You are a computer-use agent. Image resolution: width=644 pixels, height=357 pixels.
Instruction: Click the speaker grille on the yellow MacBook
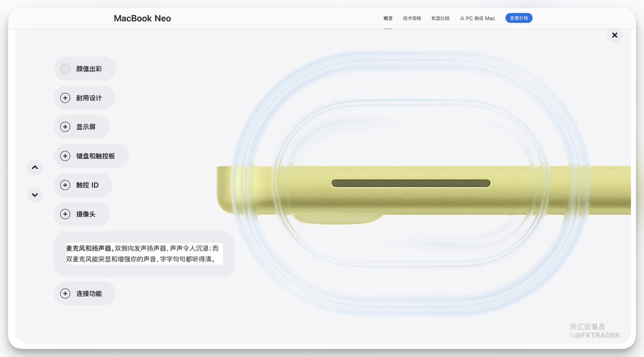coord(411,183)
